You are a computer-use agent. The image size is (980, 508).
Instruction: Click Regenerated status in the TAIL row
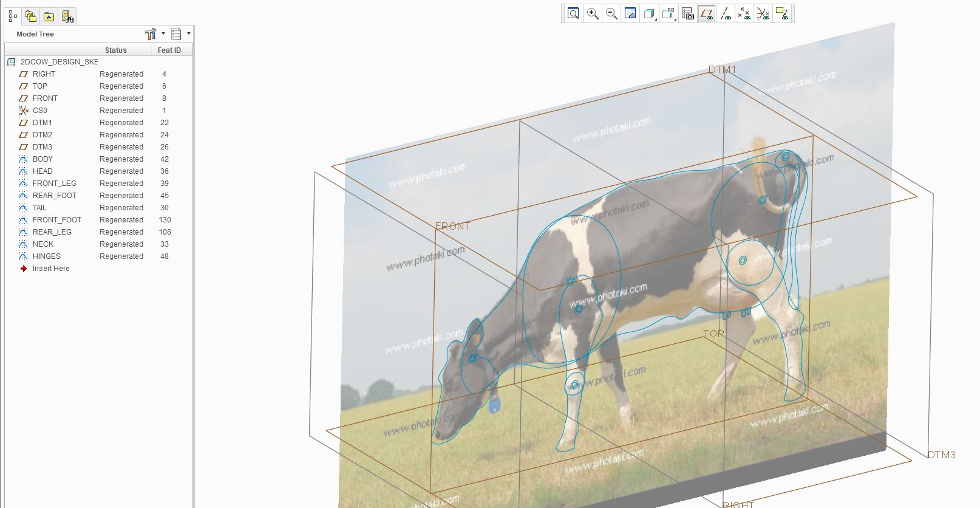click(x=121, y=208)
